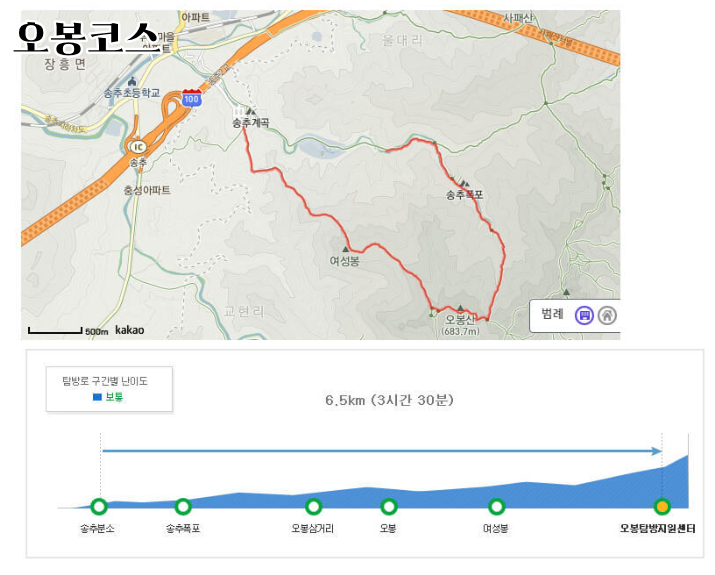Image resolution: width=715 pixels, height=575 pixels.
Task: Select the orange 오봉탐방지원센터 endpoint circle
Action: tap(661, 507)
